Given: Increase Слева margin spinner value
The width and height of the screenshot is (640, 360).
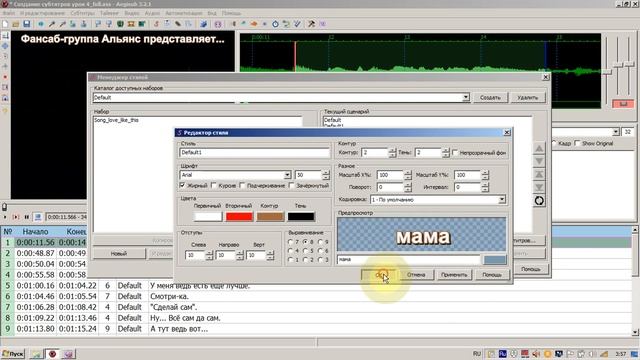Looking at the screenshot, I should click(209, 253).
